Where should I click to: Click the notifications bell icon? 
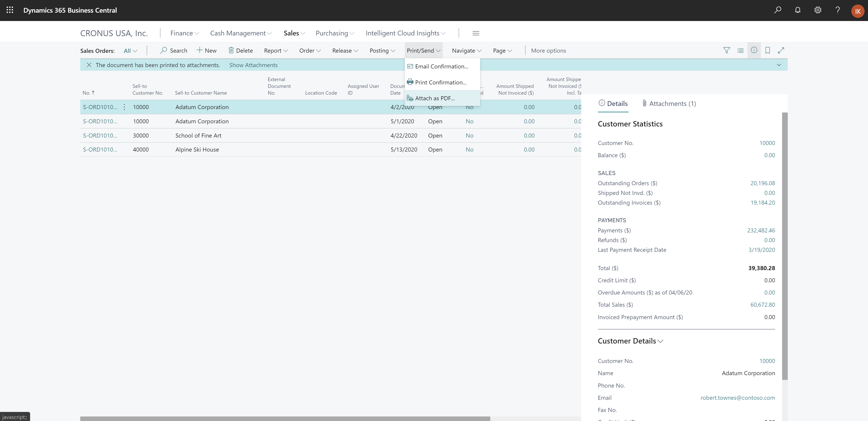[x=798, y=10]
